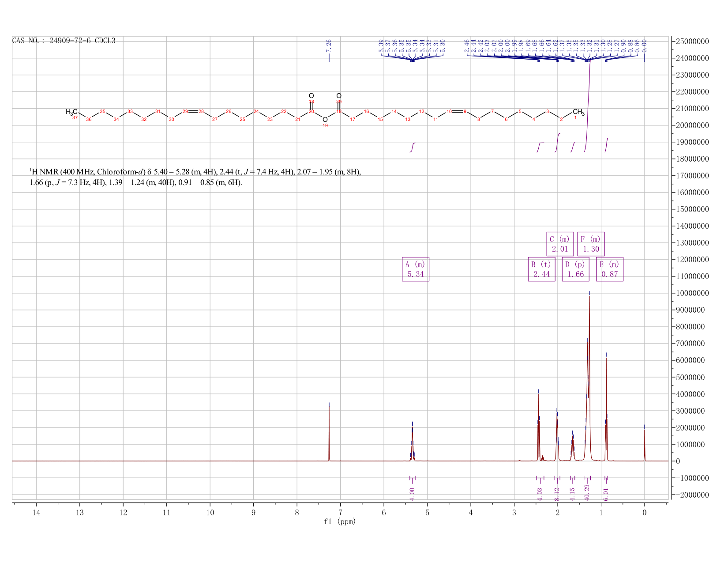This screenshot has height=563, width=728.
Task: Click the f1 (ppm) axis label
Action: 340,521
